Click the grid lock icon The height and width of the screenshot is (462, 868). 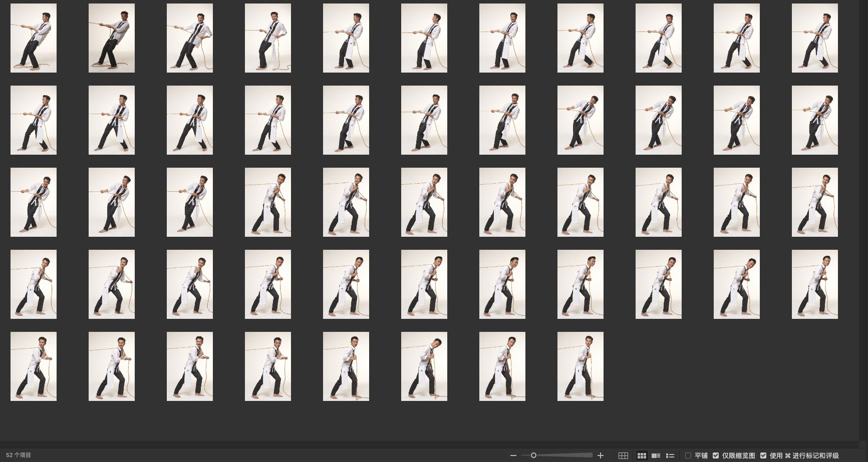coord(623,455)
